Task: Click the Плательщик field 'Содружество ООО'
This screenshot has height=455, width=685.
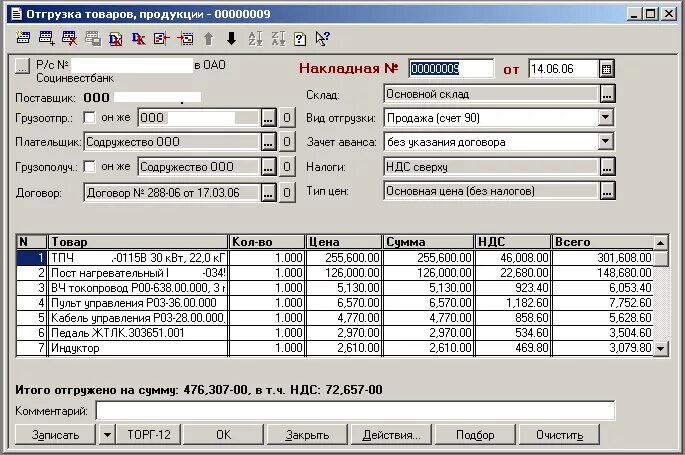Action: click(172, 142)
